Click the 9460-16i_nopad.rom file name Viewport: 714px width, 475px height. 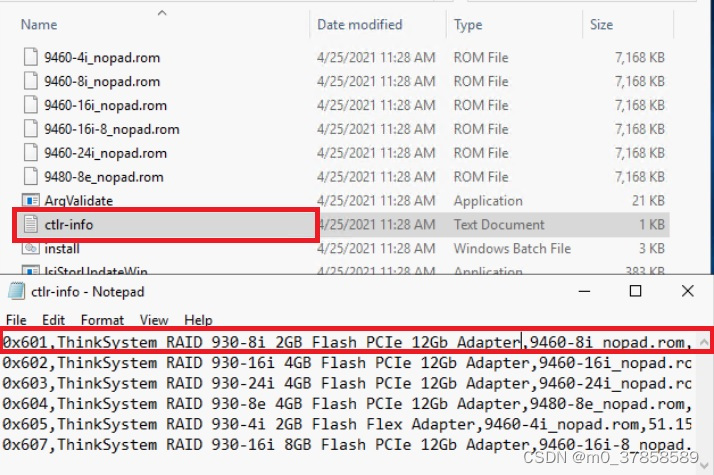point(105,105)
